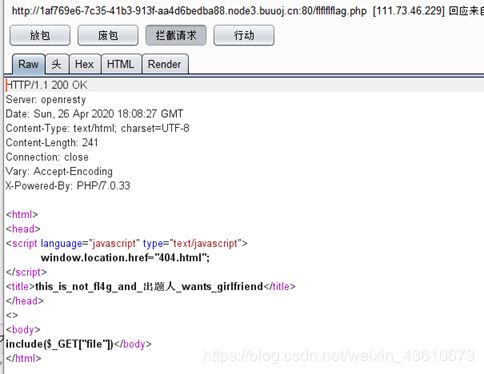
Task: Switch to the Render tab
Action: (x=165, y=64)
